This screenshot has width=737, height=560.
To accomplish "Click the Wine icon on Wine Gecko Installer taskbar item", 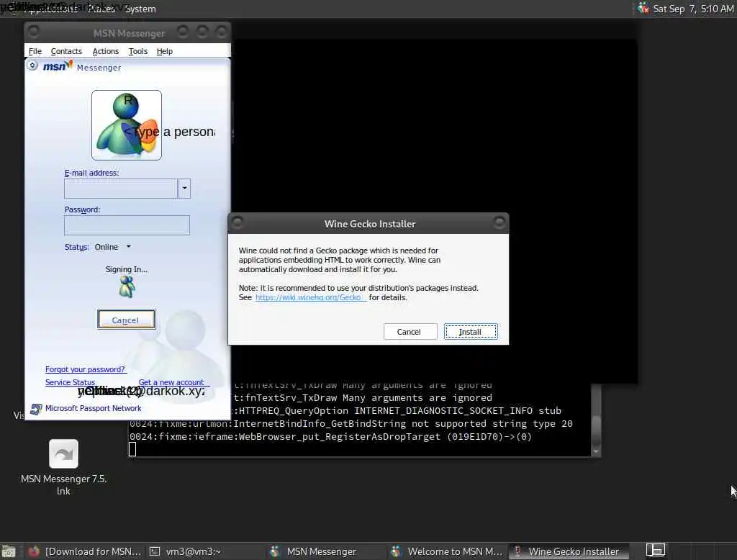I will point(517,551).
